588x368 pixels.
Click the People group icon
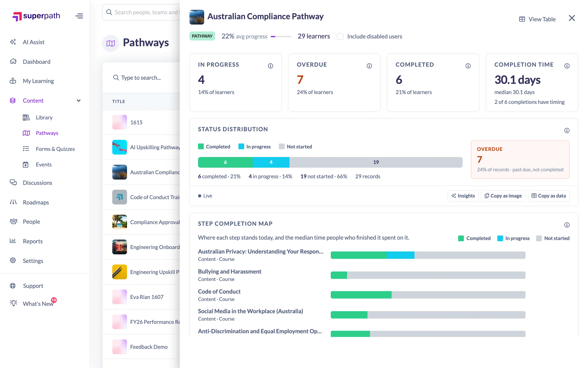click(x=13, y=222)
